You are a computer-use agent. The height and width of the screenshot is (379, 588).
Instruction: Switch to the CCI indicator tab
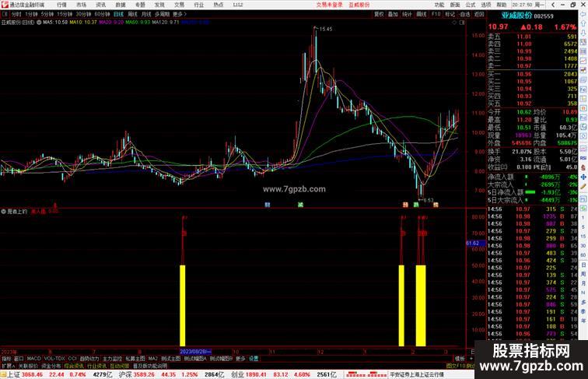[72, 359]
